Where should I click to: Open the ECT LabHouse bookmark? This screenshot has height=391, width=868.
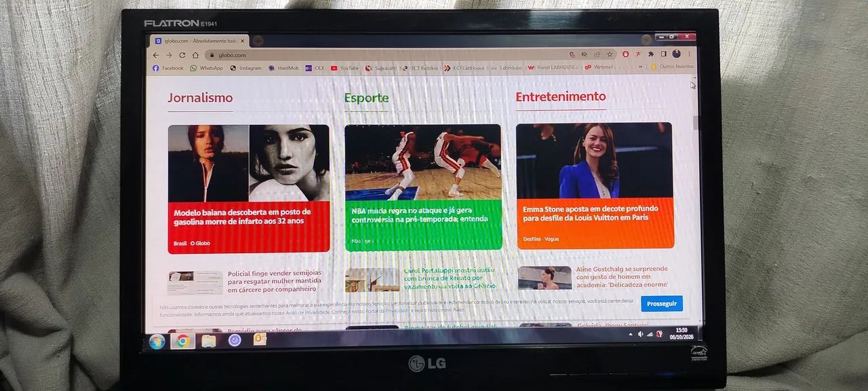465,68
